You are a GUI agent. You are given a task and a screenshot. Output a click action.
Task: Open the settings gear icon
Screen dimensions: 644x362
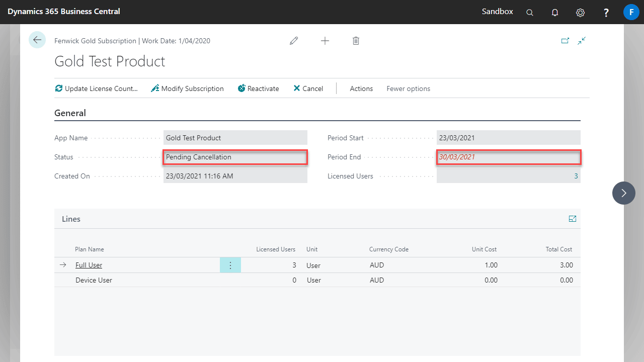581,13
